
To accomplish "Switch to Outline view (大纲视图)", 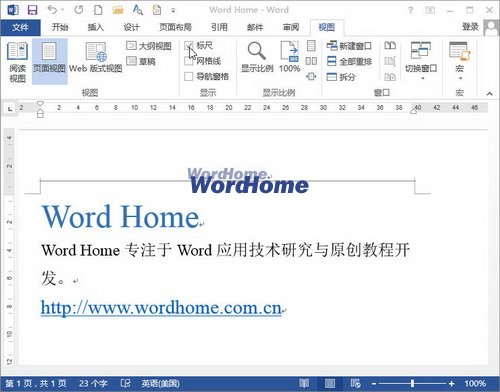I will click(x=149, y=46).
